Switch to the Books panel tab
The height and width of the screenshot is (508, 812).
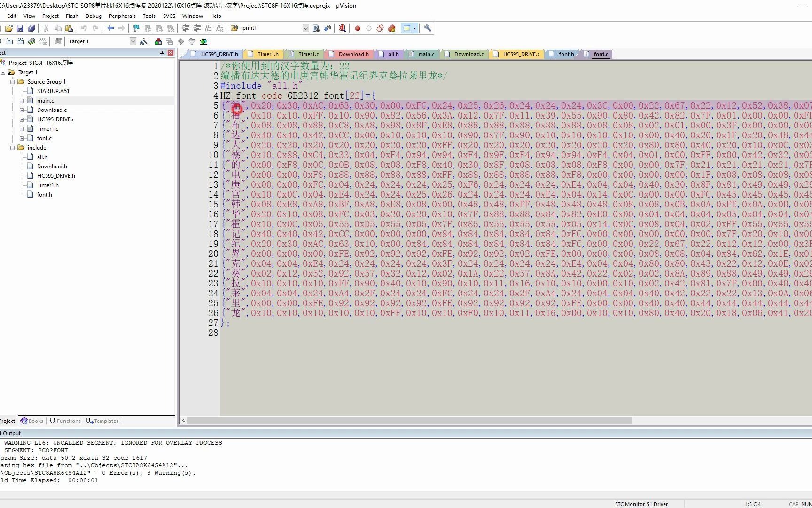32,421
